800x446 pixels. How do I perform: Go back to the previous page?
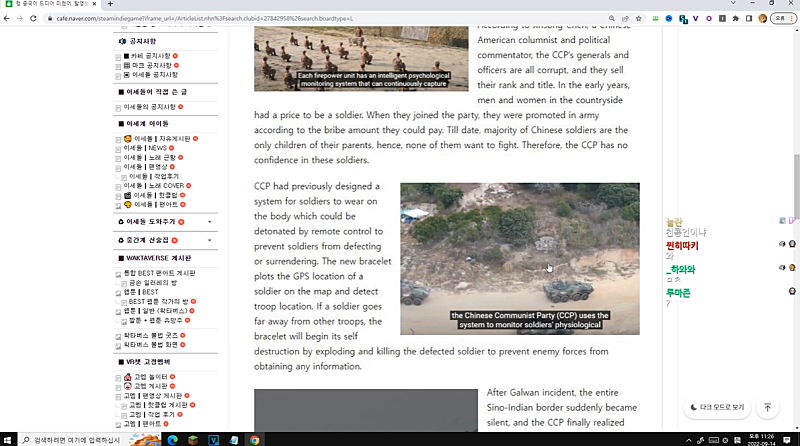[x=7, y=18]
